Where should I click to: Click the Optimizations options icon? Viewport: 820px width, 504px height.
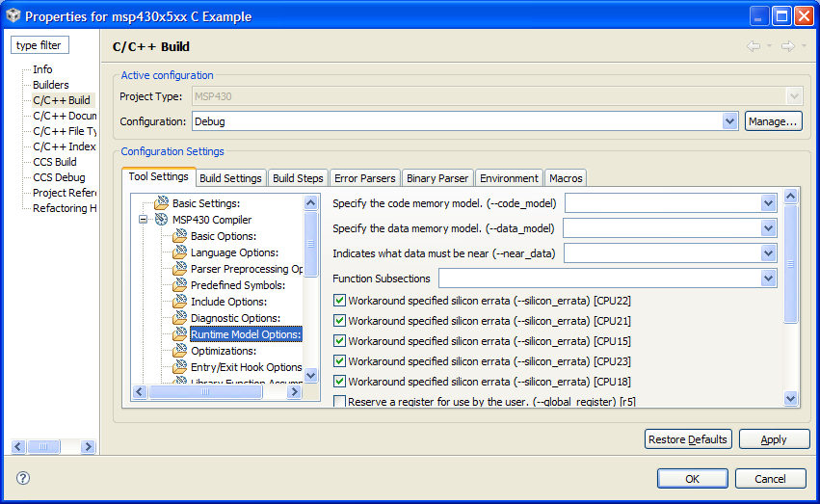[180, 351]
